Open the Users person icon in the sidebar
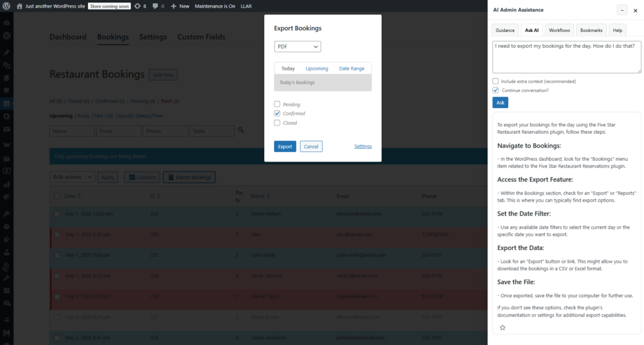The width and height of the screenshot is (644, 345). point(6,252)
